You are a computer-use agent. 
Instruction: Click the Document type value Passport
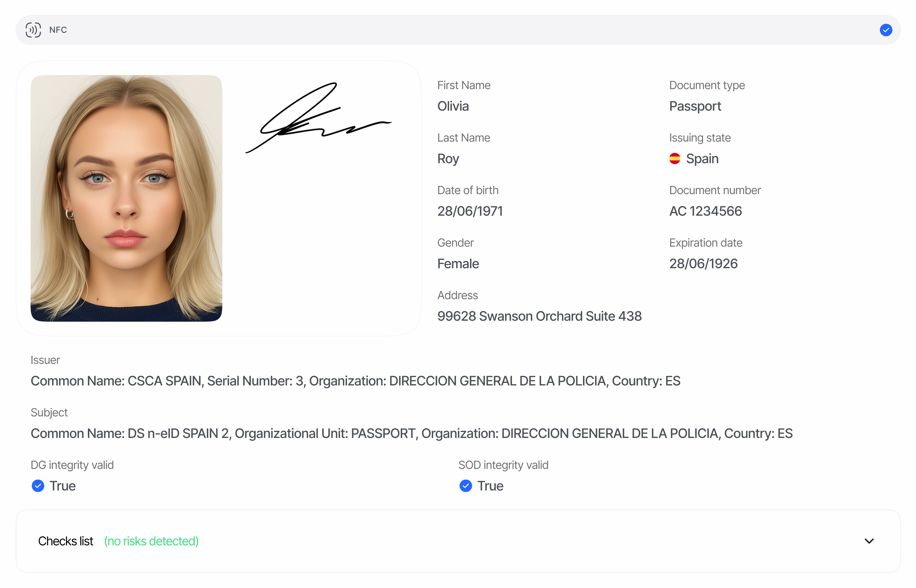pyautogui.click(x=695, y=106)
